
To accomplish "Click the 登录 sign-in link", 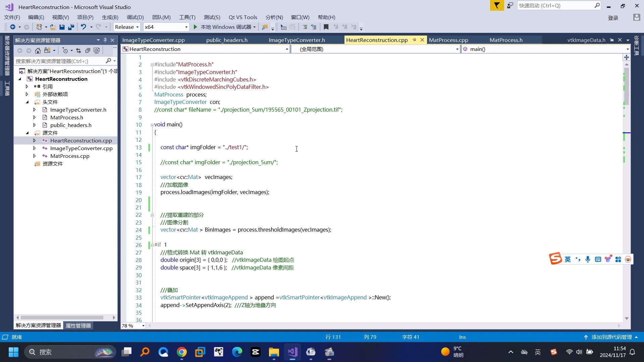I will [613, 18].
